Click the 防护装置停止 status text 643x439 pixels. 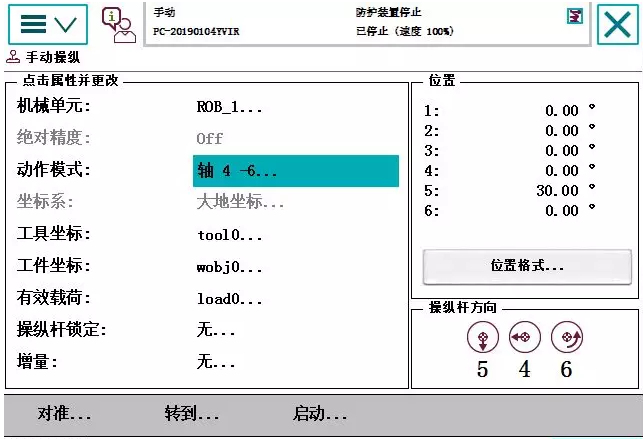pos(388,12)
